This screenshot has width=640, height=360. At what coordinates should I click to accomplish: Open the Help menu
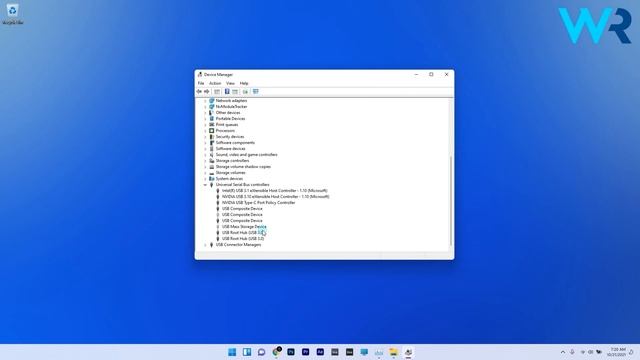(x=244, y=83)
